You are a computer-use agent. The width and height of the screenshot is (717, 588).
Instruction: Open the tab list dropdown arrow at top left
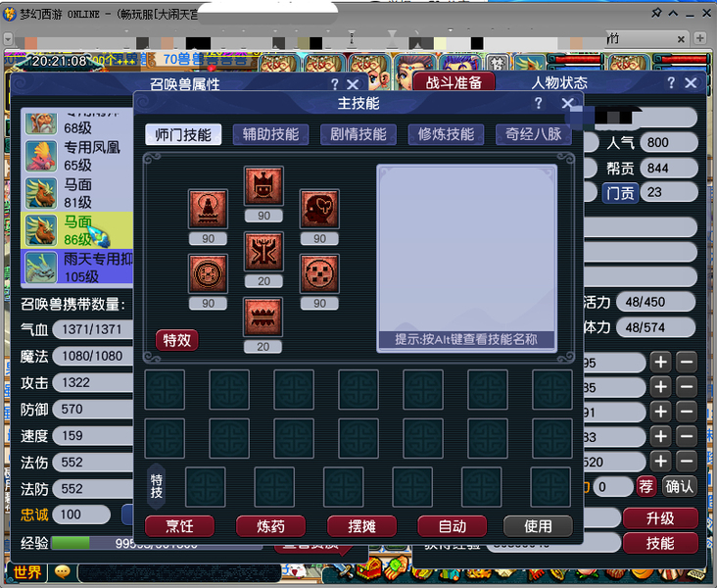(x=8, y=39)
